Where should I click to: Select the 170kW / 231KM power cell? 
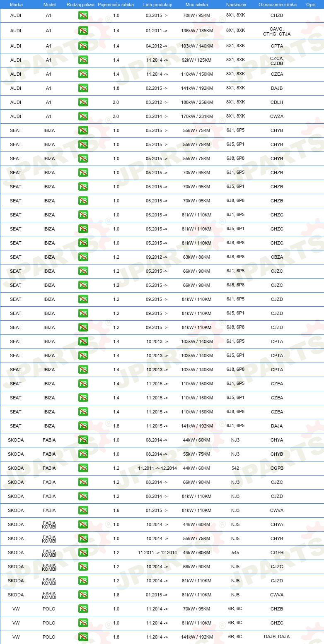click(x=198, y=116)
